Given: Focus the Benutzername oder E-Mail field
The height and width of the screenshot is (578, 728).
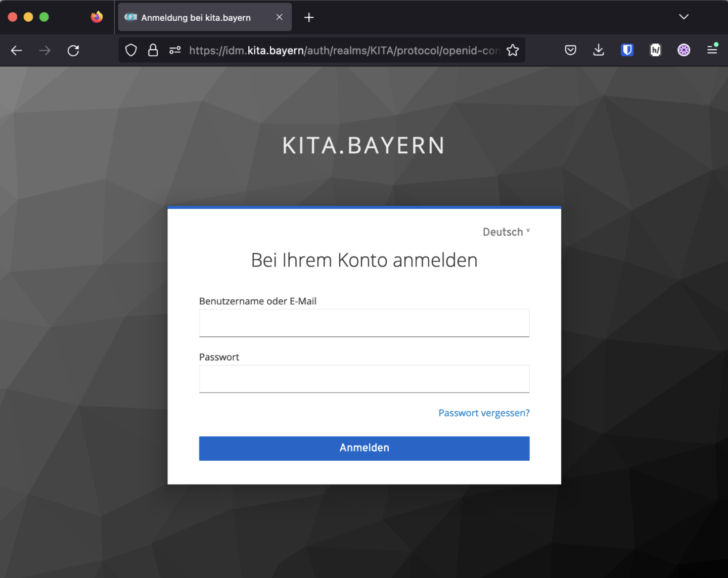Looking at the screenshot, I should pos(364,323).
